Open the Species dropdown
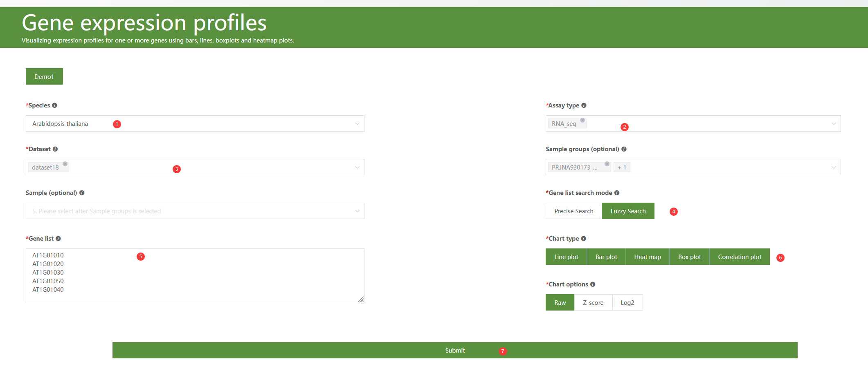868x380 pixels. coord(195,123)
